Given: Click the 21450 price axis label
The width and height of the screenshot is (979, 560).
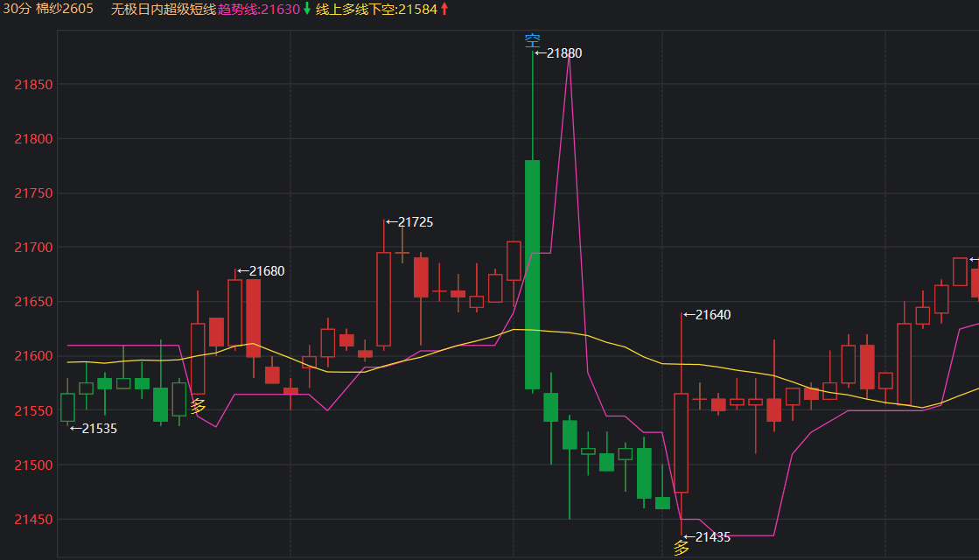Looking at the screenshot, I should click(x=34, y=520).
